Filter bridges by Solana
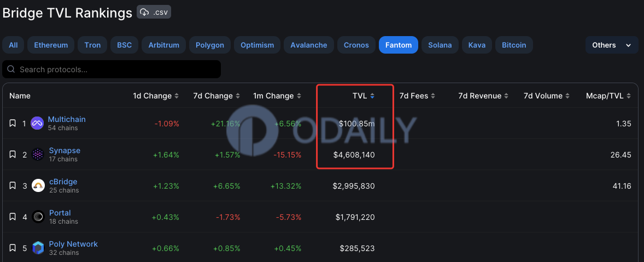The height and width of the screenshot is (262, 644). click(x=440, y=45)
